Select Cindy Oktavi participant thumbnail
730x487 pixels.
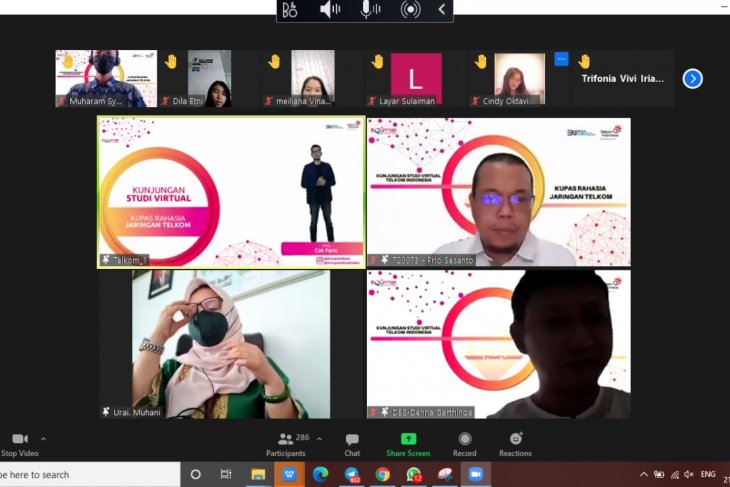[519, 79]
